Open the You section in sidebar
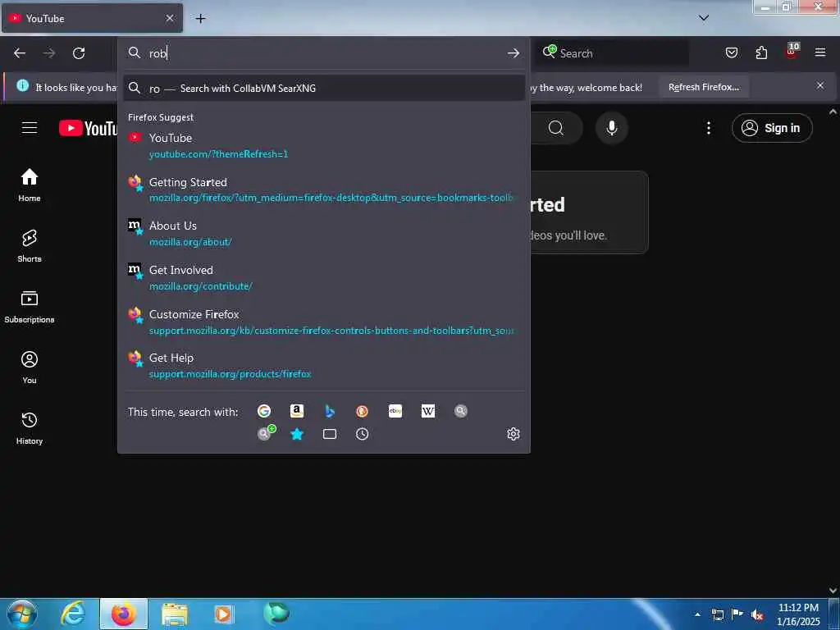 click(x=30, y=367)
